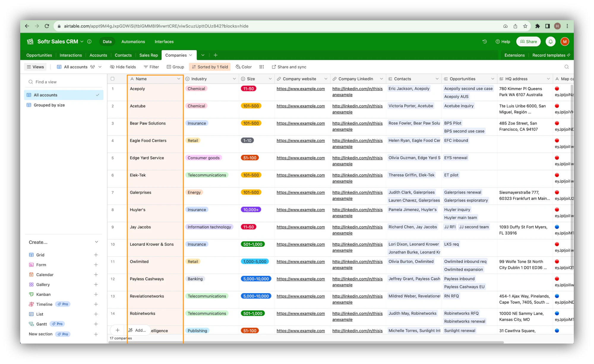Open notifications bell icon
This screenshot has height=364, width=594.
[550, 42]
